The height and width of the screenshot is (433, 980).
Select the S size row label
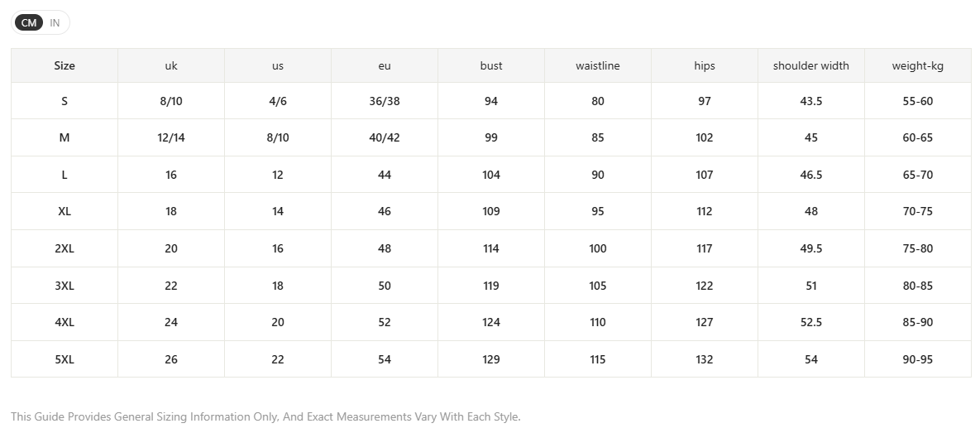(x=65, y=101)
